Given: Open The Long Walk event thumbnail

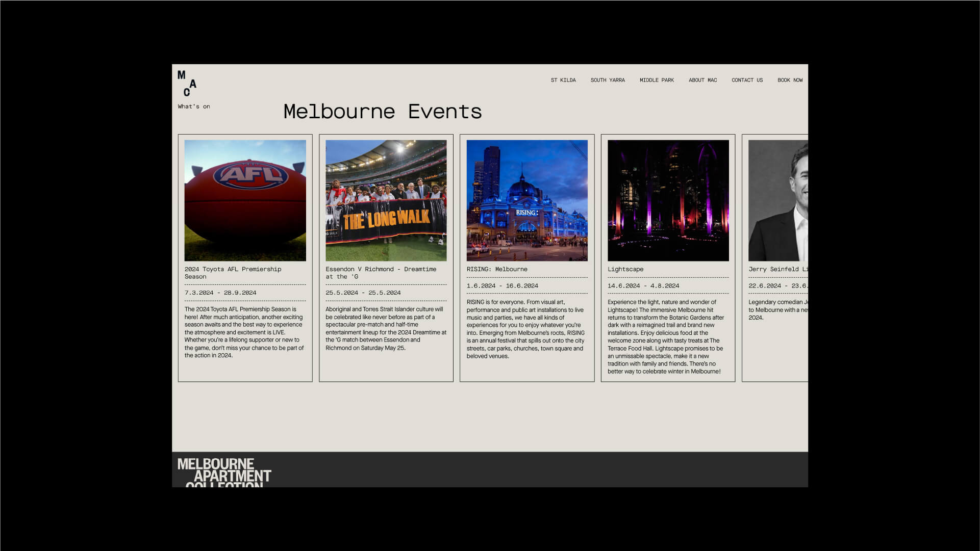Looking at the screenshot, I should (386, 201).
